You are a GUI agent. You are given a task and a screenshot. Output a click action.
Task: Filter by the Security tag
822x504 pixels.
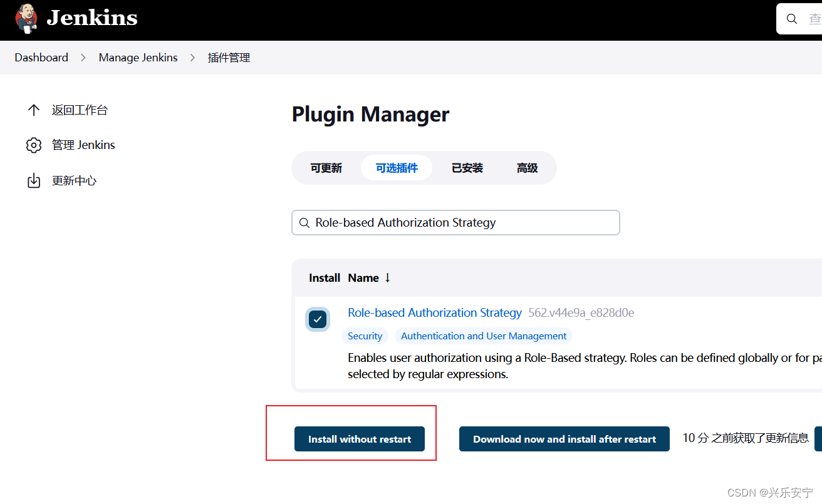[365, 336]
